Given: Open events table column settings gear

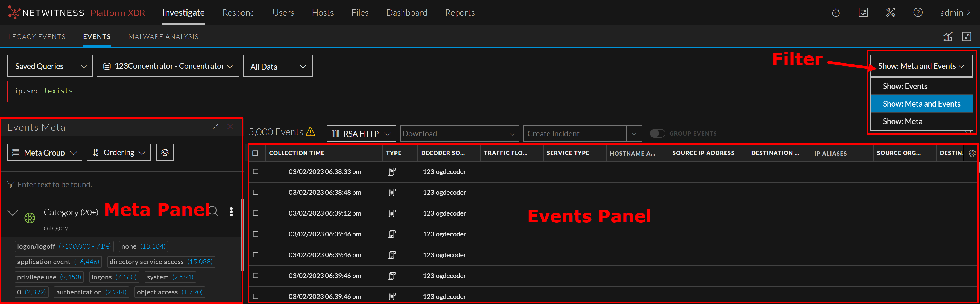Looking at the screenshot, I should (972, 153).
